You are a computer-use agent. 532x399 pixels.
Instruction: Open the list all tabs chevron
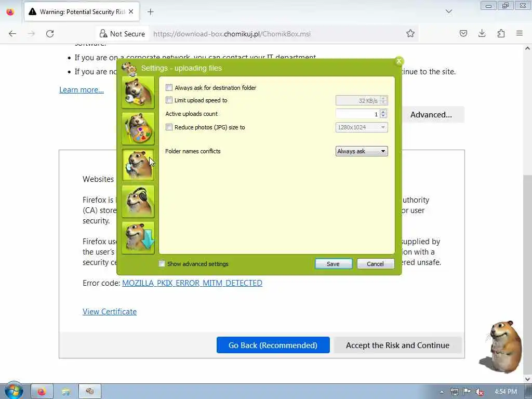click(x=449, y=12)
